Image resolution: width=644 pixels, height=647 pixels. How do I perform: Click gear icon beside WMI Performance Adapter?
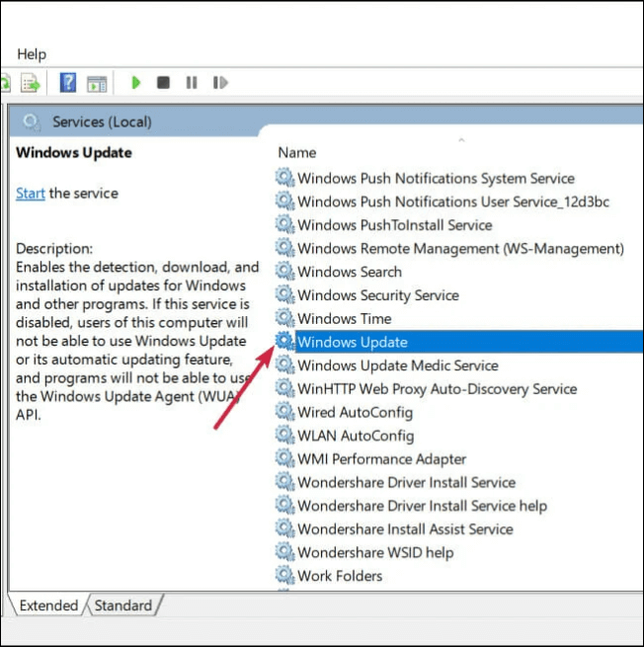[x=285, y=458]
